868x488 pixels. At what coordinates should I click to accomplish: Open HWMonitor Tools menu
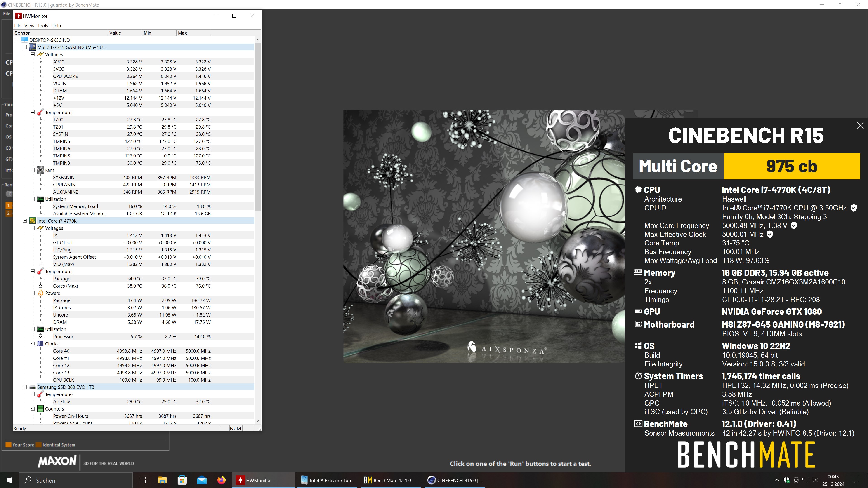43,26
